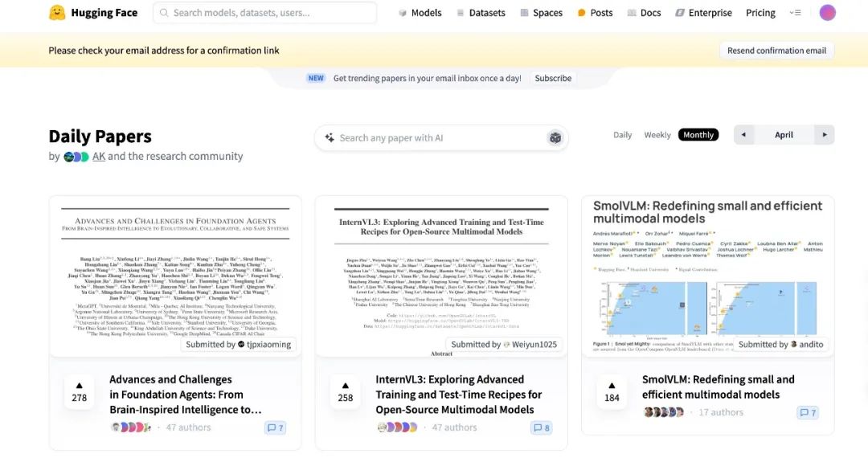Click the magnifier icon in top search
The image size is (868, 458).
pos(164,13)
